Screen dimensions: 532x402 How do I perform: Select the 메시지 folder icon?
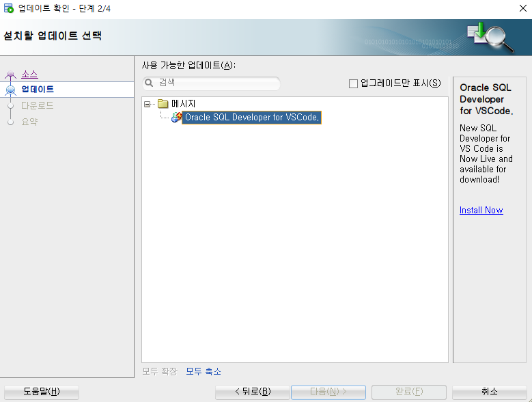coord(163,103)
